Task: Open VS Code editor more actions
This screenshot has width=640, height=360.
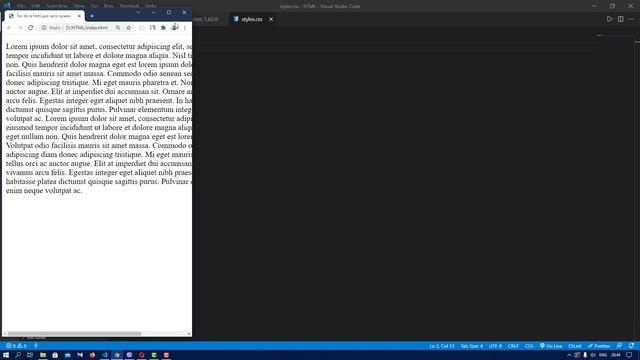Action: click(x=631, y=19)
